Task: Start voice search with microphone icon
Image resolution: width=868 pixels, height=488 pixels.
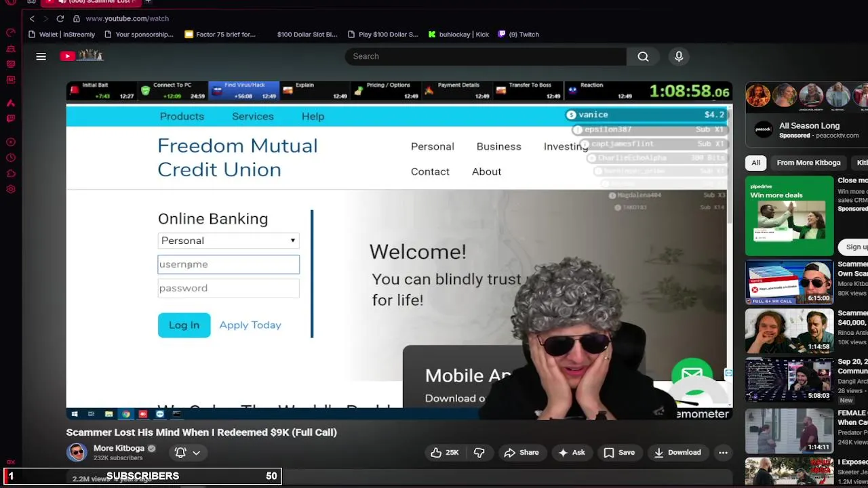Action: coord(679,56)
